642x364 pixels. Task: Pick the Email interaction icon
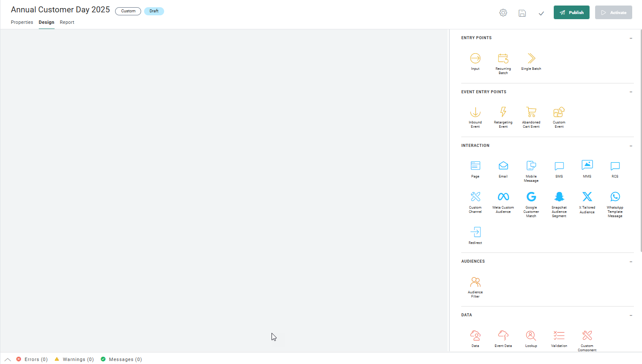click(x=503, y=166)
